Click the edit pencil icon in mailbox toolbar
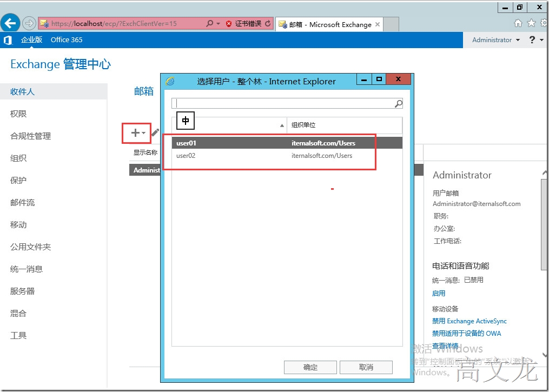 [x=155, y=132]
